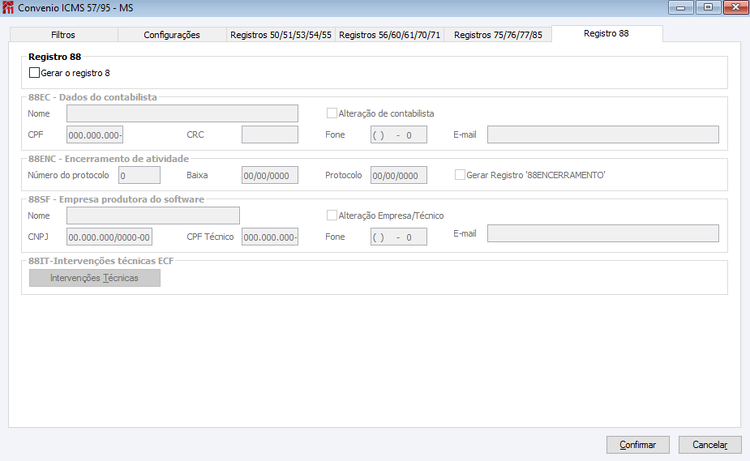Image resolution: width=750 pixels, height=461 pixels.
Task: Focus the CRC input field
Action: click(270, 135)
